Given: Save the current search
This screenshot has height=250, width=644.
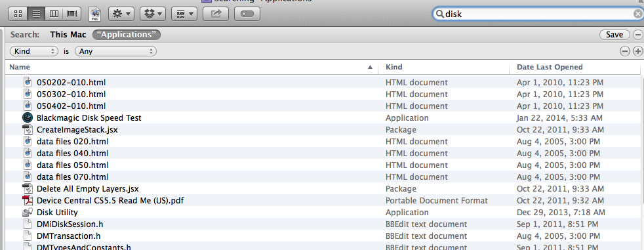Looking at the screenshot, I should click(614, 35).
